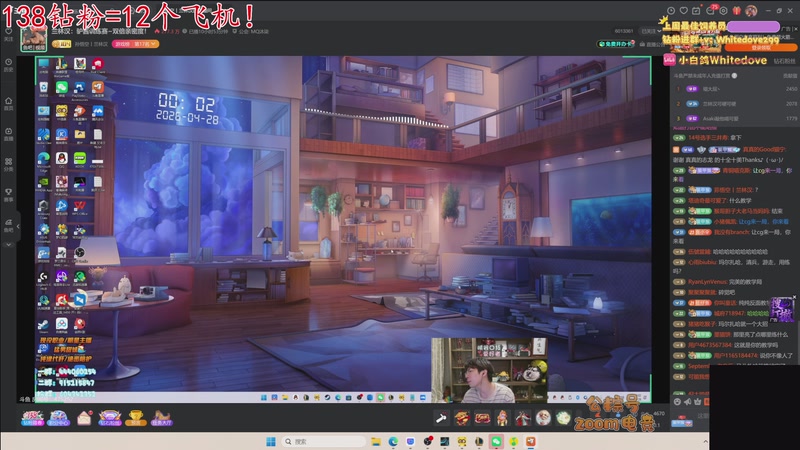Select rank 2 contributor with 2078
The image size is (800, 450).
[735, 104]
